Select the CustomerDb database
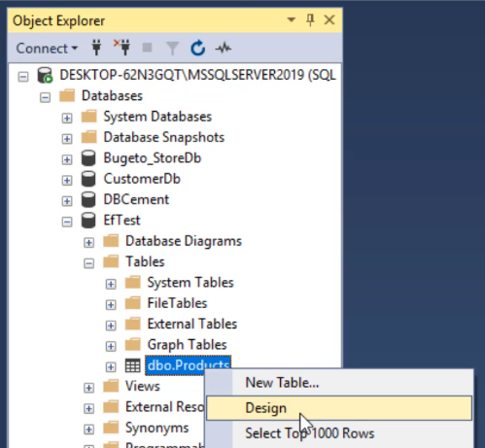Image resolution: width=485 pixels, height=448 pixels. [x=142, y=179]
